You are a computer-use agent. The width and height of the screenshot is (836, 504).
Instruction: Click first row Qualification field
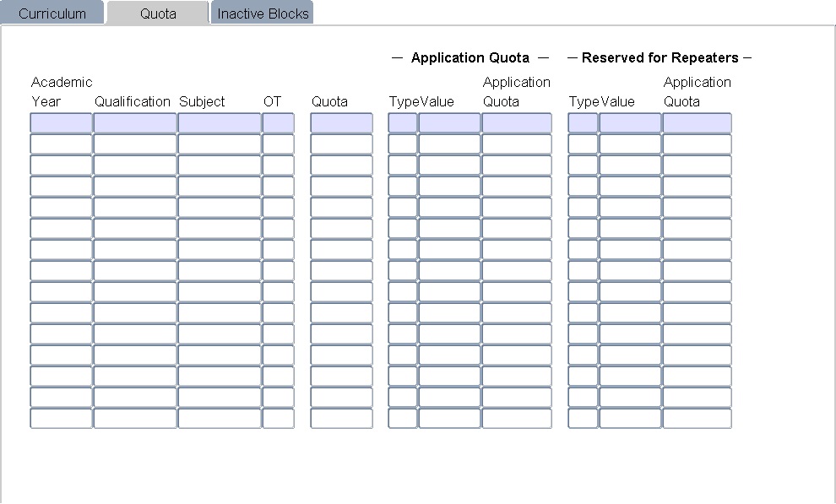coord(135,123)
